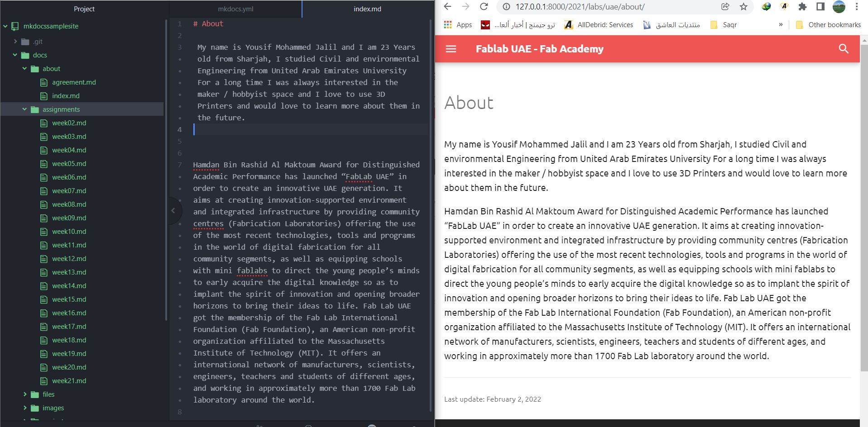This screenshot has height=427, width=868.
Task: Open week10.md file
Action: click(69, 232)
